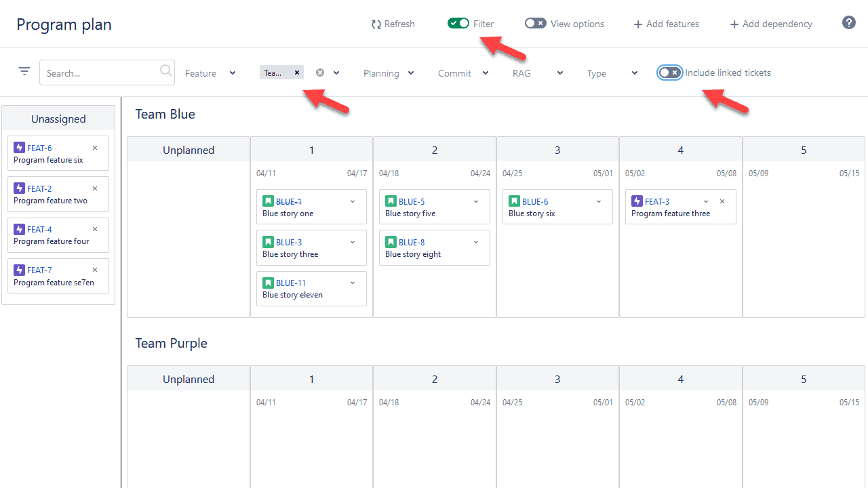The height and width of the screenshot is (488, 868).
Task: Click the search magnifier icon
Action: (x=165, y=70)
